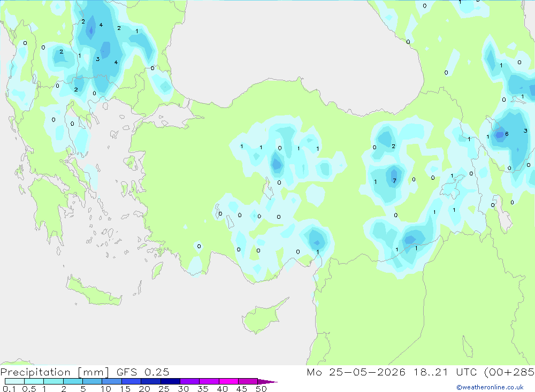Click the over-50 arrow tip of the legend

click(267, 382)
